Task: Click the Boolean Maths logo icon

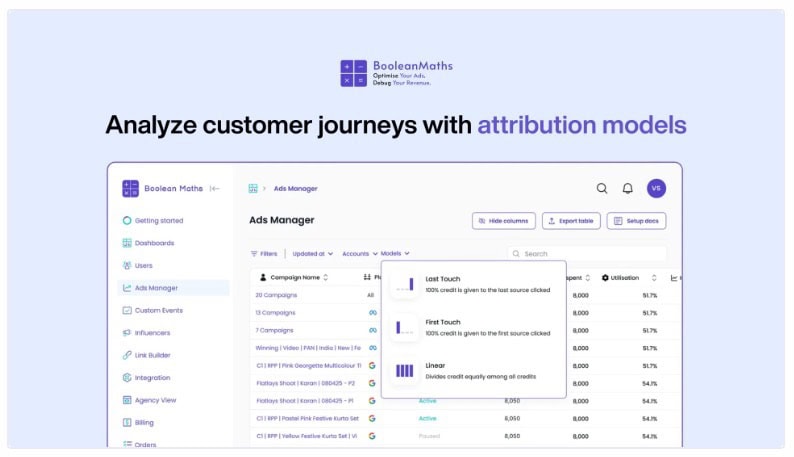Action: [130, 188]
